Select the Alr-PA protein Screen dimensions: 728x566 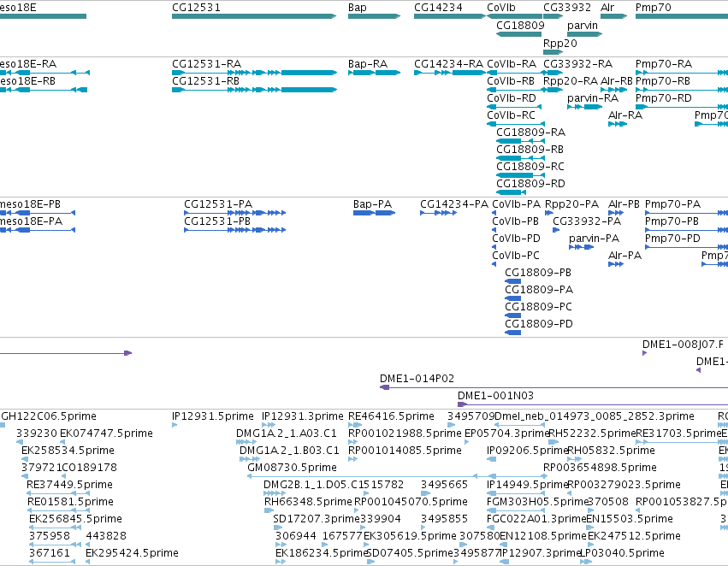click(x=616, y=264)
